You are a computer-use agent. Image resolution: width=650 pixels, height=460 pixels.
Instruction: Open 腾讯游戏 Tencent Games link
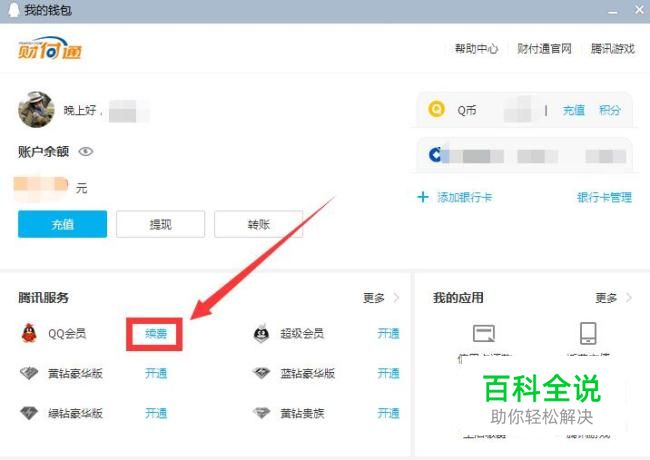click(x=613, y=49)
